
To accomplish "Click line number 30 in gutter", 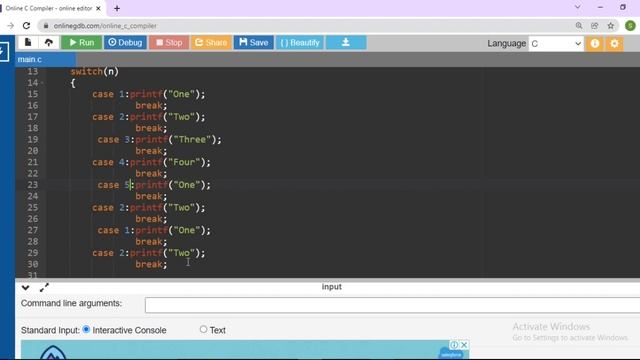I will click(33, 264).
